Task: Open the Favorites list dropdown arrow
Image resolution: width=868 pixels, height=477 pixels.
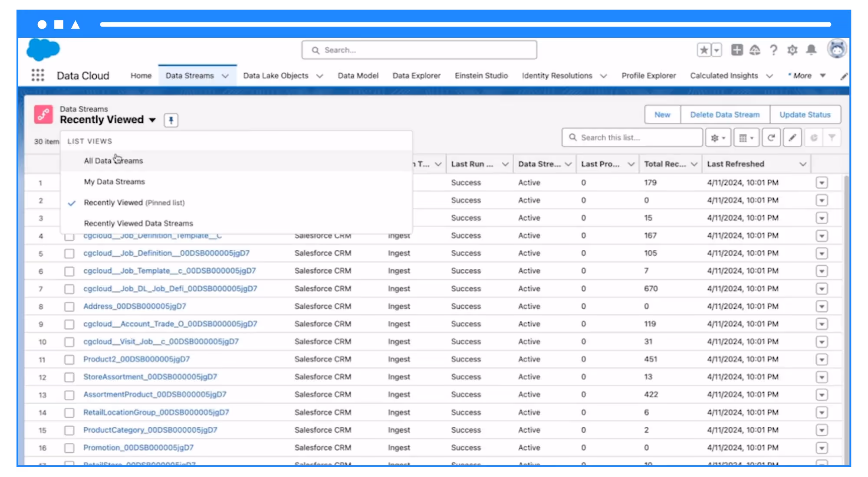Action: pyautogui.click(x=717, y=50)
